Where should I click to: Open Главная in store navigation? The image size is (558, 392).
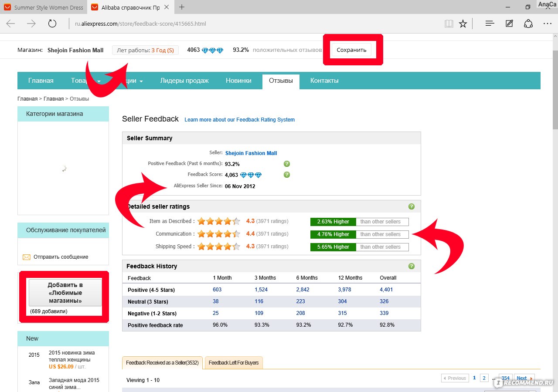[41, 81]
